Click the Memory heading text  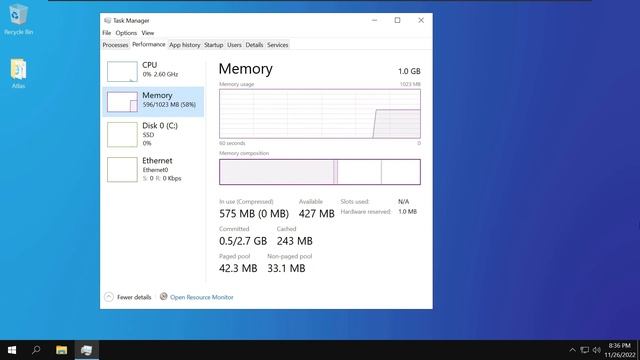(x=246, y=69)
